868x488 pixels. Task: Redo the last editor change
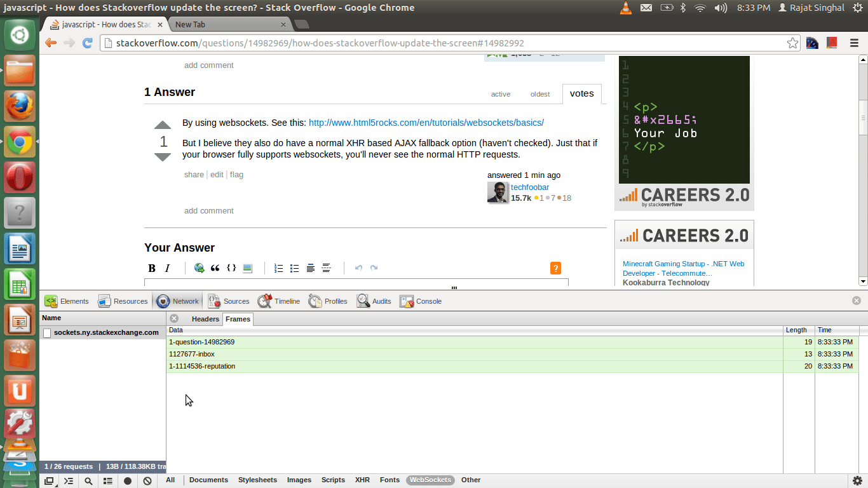click(374, 268)
